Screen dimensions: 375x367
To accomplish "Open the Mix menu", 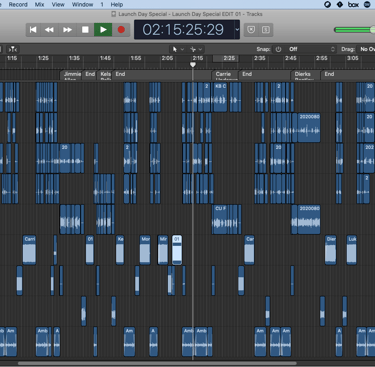I will 39,4.
